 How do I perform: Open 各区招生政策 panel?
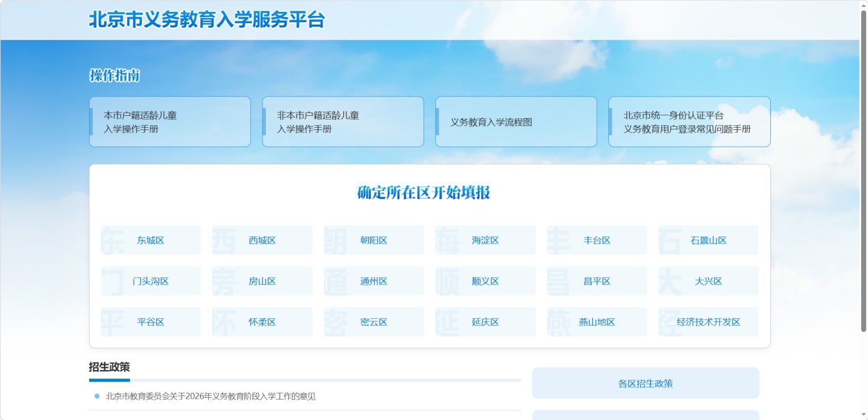[645, 383]
